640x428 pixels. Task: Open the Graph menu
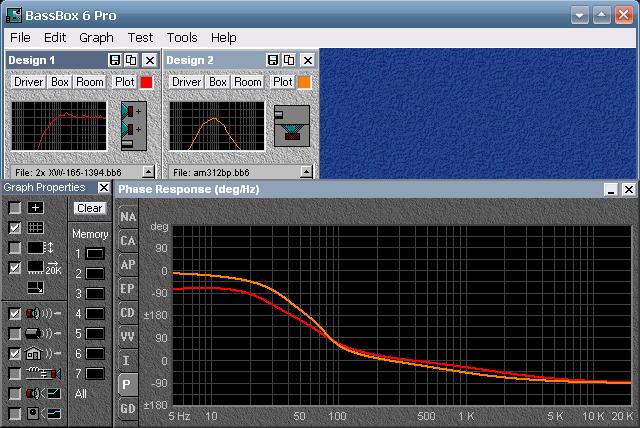click(96, 37)
